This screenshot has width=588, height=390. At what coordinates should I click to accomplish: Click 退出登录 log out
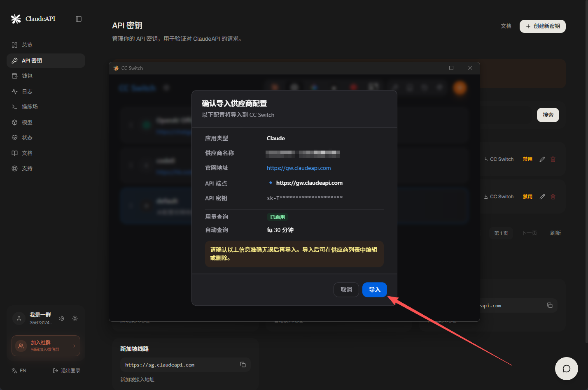point(67,371)
